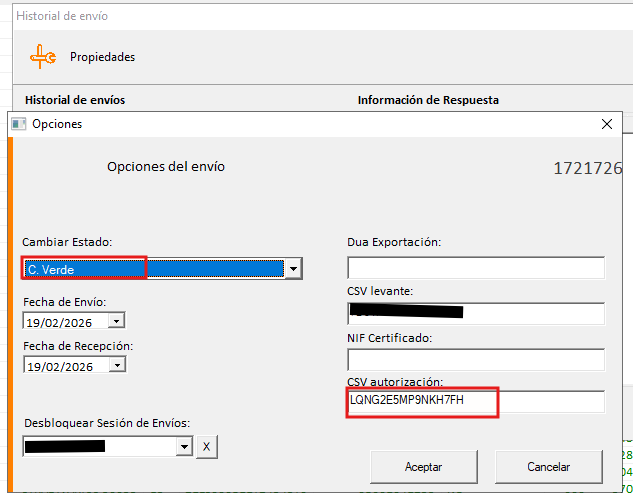633x493 pixels.
Task: Click into the CSV levante field
Action: point(476,314)
